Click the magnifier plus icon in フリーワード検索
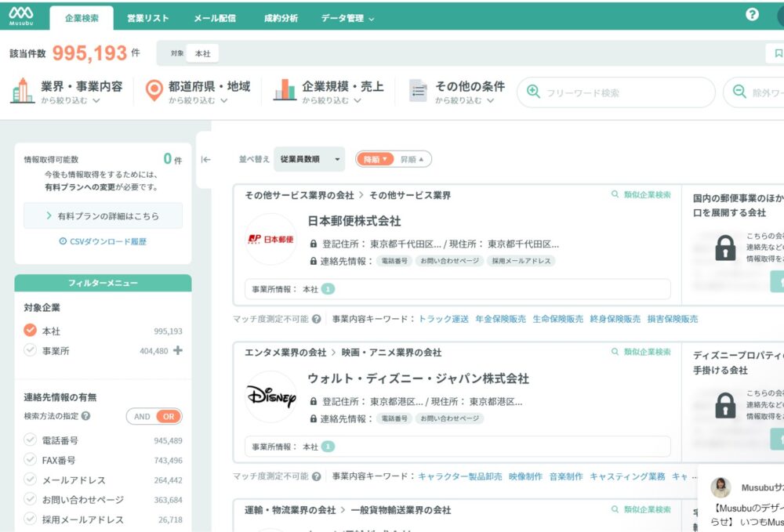The height and width of the screenshot is (532, 784). (533, 92)
